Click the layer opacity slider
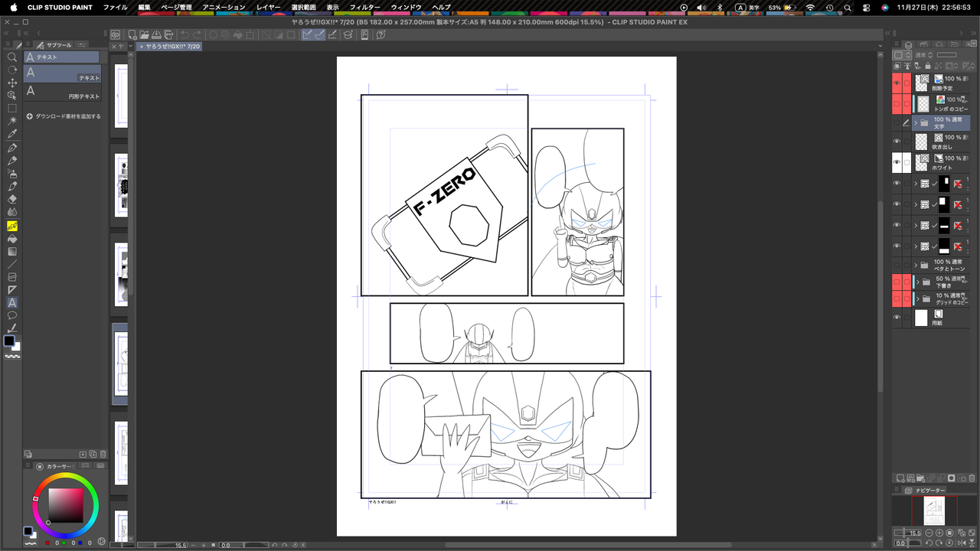Image resolution: width=980 pixels, height=551 pixels. pos(947,55)
